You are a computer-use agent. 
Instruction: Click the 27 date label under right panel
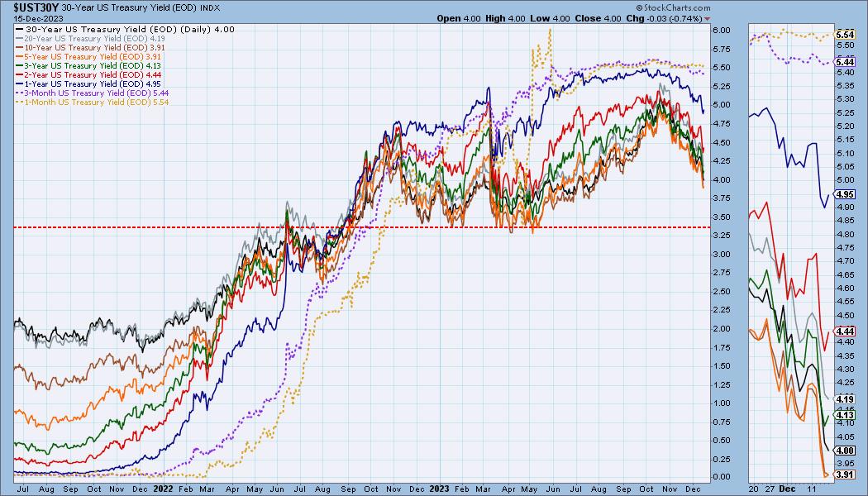(x=770, y=489)
